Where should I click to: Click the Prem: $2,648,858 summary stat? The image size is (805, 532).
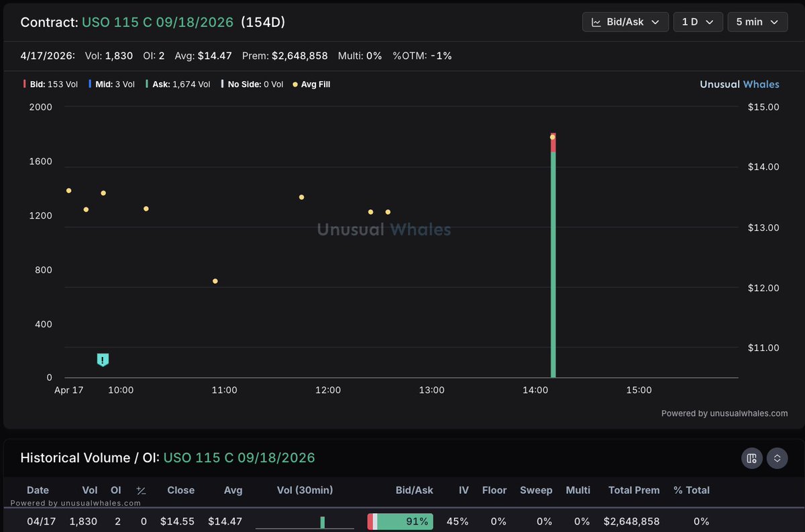[285, 56]
